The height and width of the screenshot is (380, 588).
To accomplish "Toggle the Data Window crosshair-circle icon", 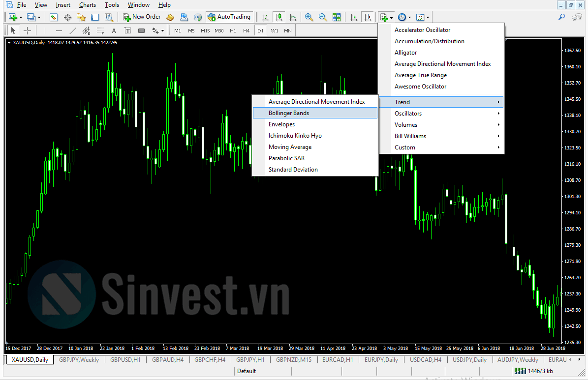I will tap(67, 17).
